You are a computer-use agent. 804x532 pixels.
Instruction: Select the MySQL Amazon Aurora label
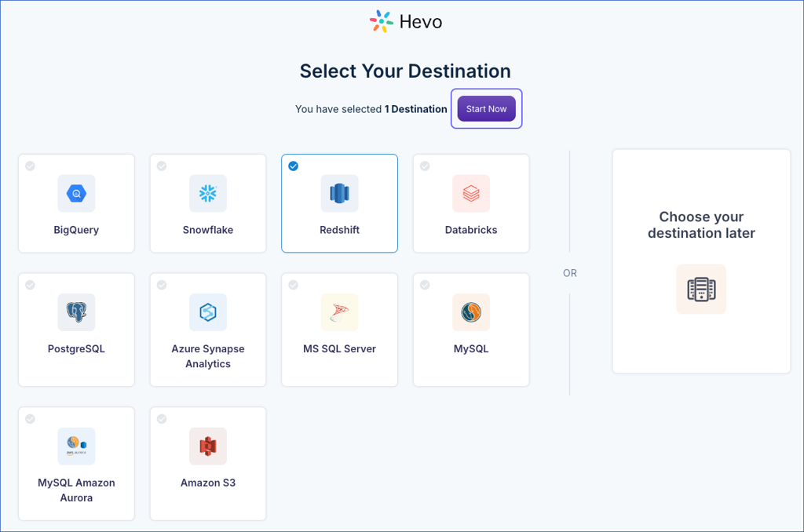click(76, 490)
